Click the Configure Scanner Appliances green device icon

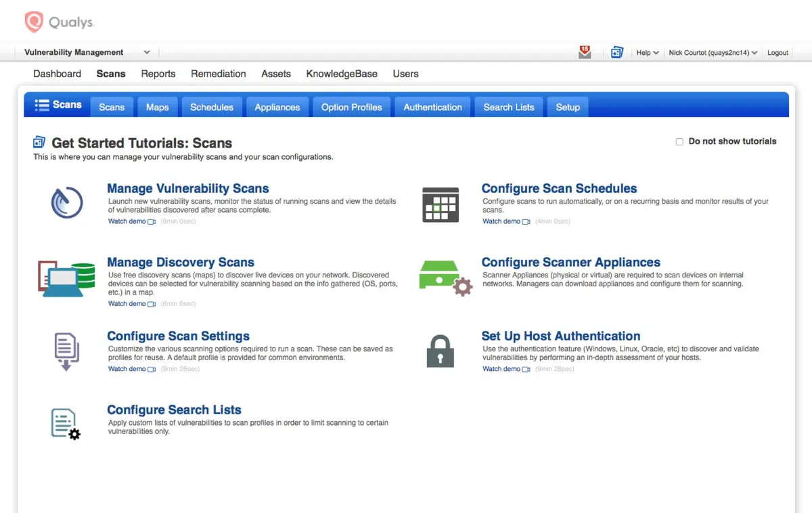[445, 277]
